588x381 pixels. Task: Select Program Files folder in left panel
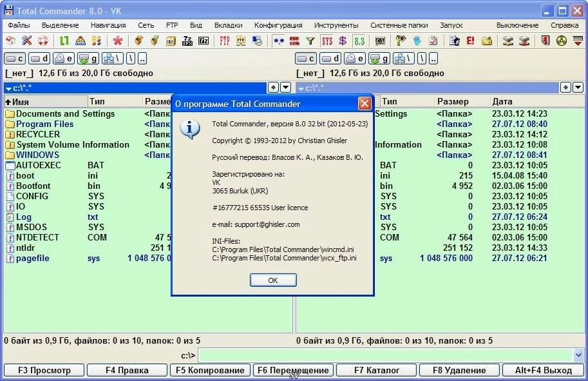45,124
